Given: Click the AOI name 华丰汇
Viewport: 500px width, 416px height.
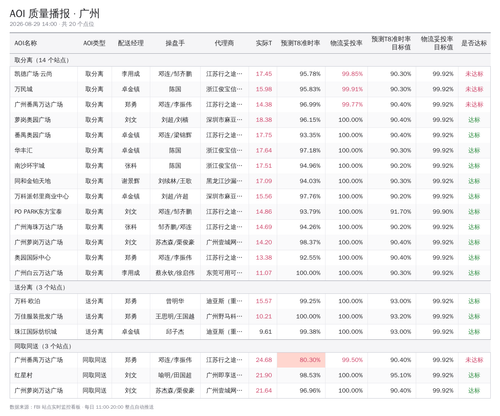Looking at the screenshot, I should (x=23, y=150).
